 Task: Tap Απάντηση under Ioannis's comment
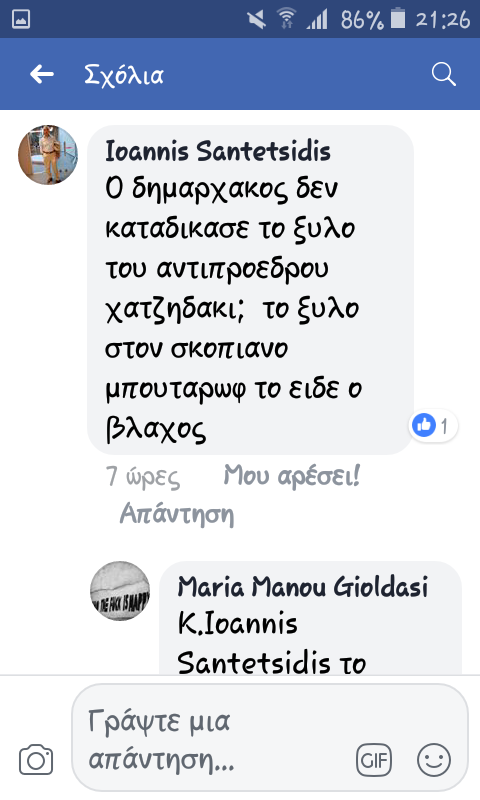pyautogui.click(x=177, y=513)
